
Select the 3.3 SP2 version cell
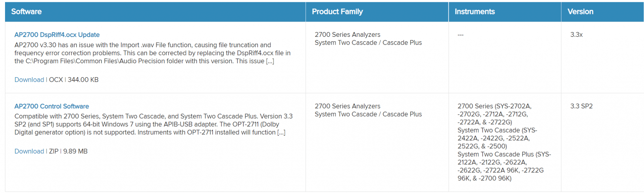click(581, 106)
